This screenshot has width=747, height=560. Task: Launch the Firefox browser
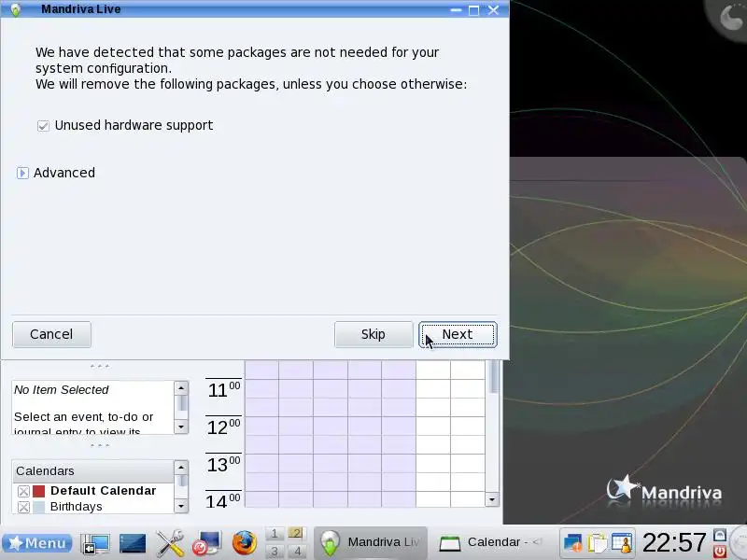tap(245, 543)
